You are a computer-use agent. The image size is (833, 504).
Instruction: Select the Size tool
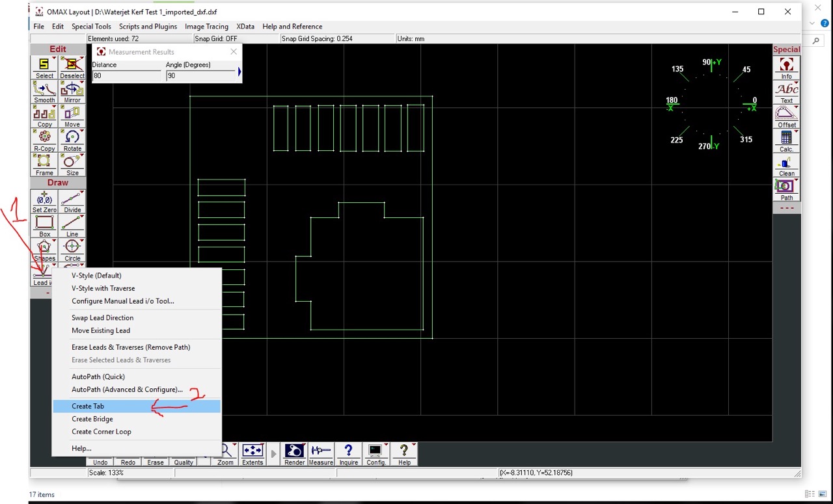[72, 165]
